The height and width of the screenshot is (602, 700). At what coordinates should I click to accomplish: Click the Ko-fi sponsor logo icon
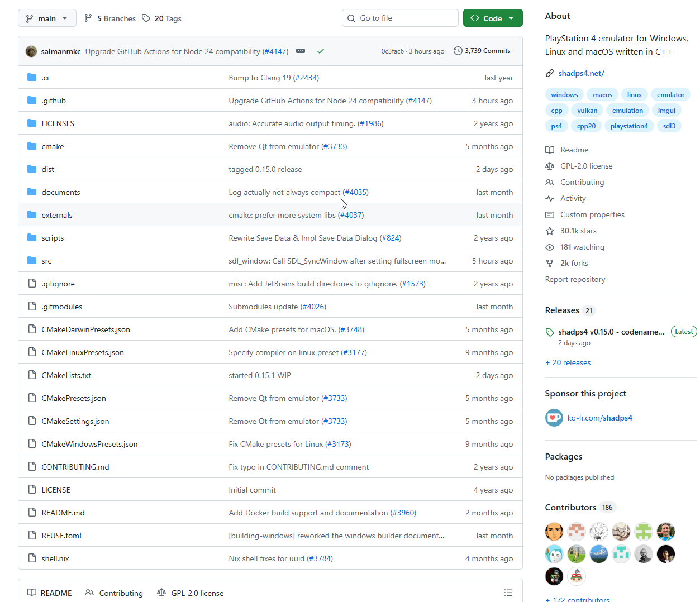point(554,418)
